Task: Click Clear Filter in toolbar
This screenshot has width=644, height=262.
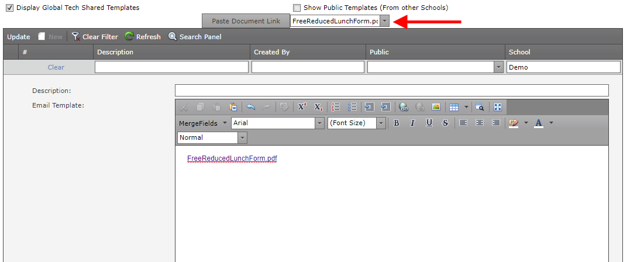Action: click(x=95, y=37)
